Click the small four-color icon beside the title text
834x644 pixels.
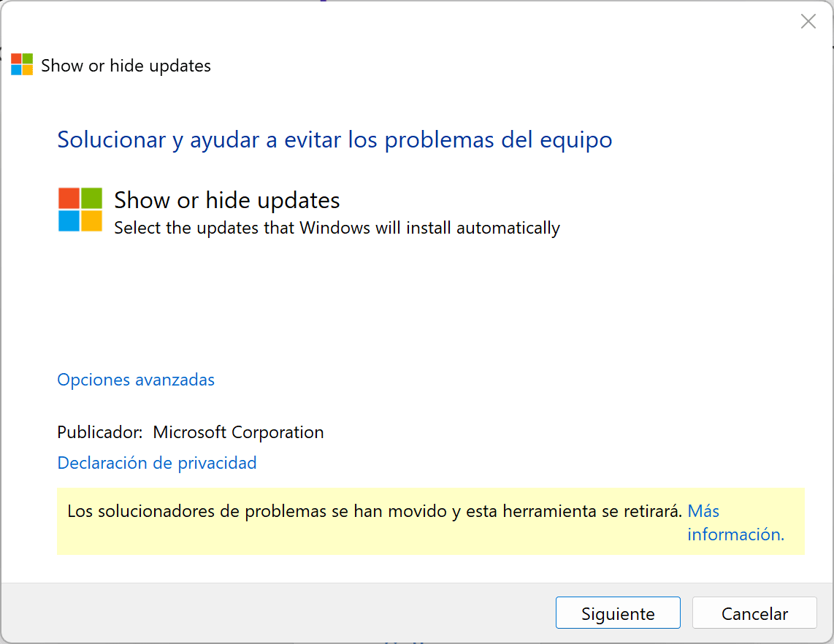pos(21,64)
